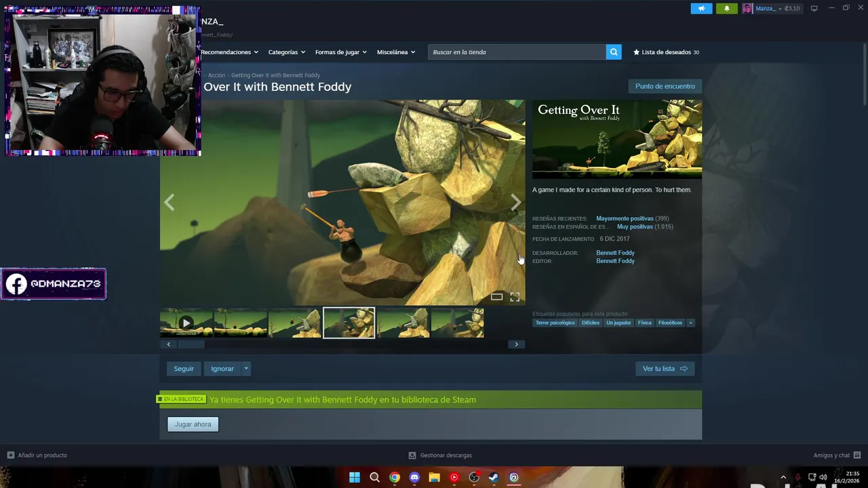This screenshot has width=868, height=488.
Task: Open Steam from the taskbar
Action: (x=494, y=478)
